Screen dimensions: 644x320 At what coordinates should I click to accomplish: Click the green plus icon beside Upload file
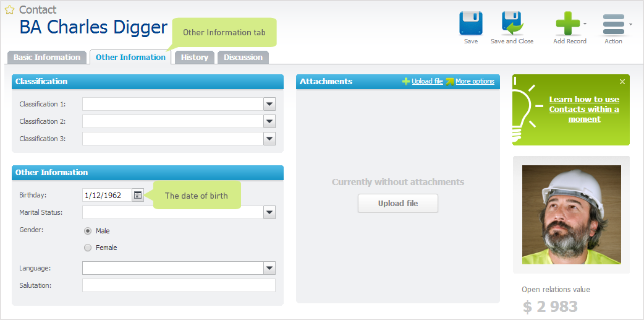406,82
